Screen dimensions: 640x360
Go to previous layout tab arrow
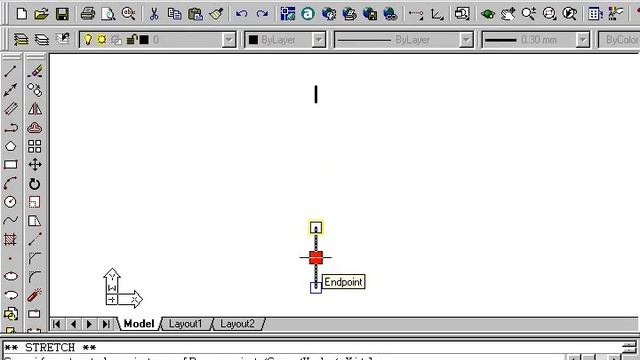pos(73,324)
